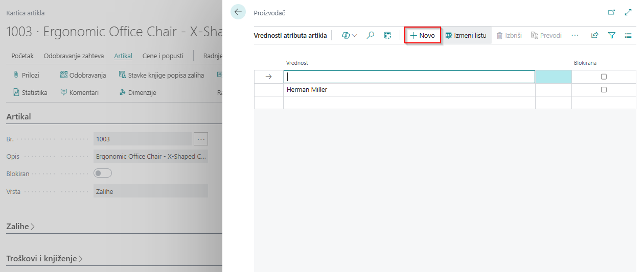Click the Novo button
644x272 pixels.
(x=423, y=35)
